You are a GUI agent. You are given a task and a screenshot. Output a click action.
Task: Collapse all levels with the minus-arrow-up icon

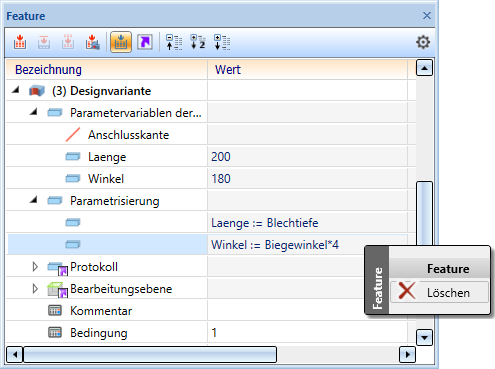(x=174, y=42)
